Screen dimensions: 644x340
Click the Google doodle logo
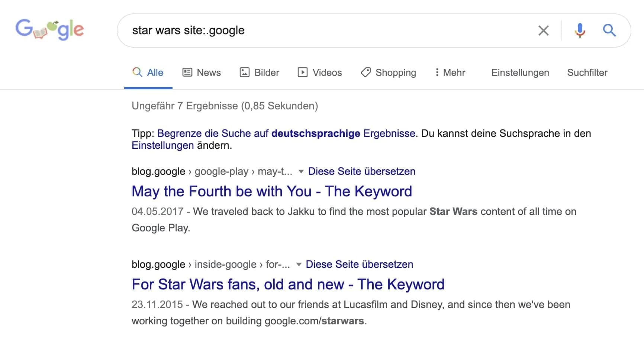[x=49, y=29]
